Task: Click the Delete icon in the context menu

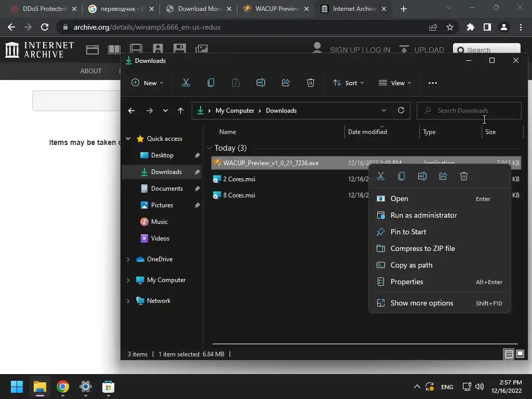Action: pos(464,176)
